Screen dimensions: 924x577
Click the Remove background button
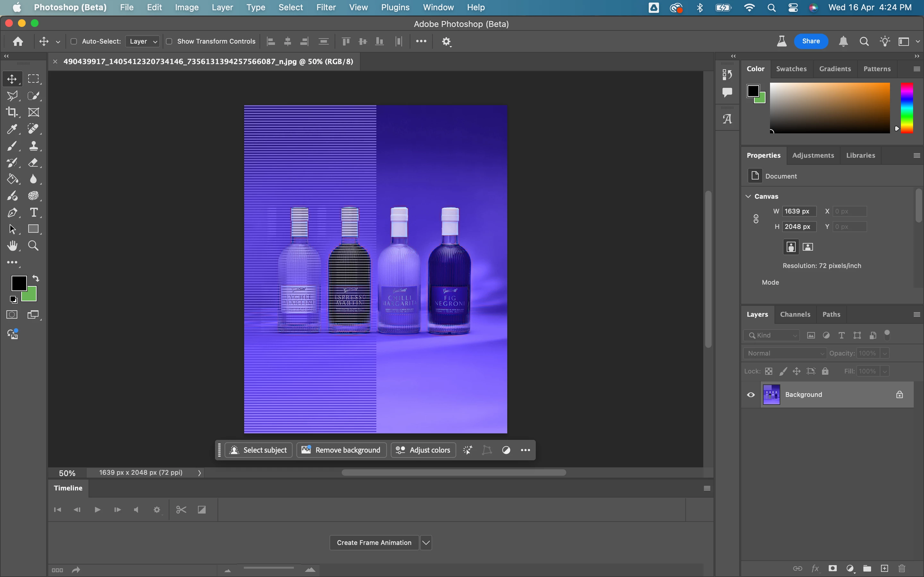[x=341, y=450]
